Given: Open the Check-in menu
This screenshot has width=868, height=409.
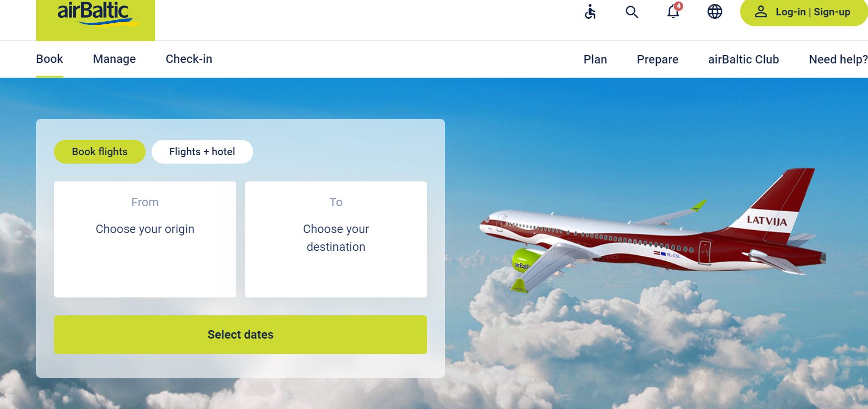Looking at the screenshot, I should click(x=189, y=59).
